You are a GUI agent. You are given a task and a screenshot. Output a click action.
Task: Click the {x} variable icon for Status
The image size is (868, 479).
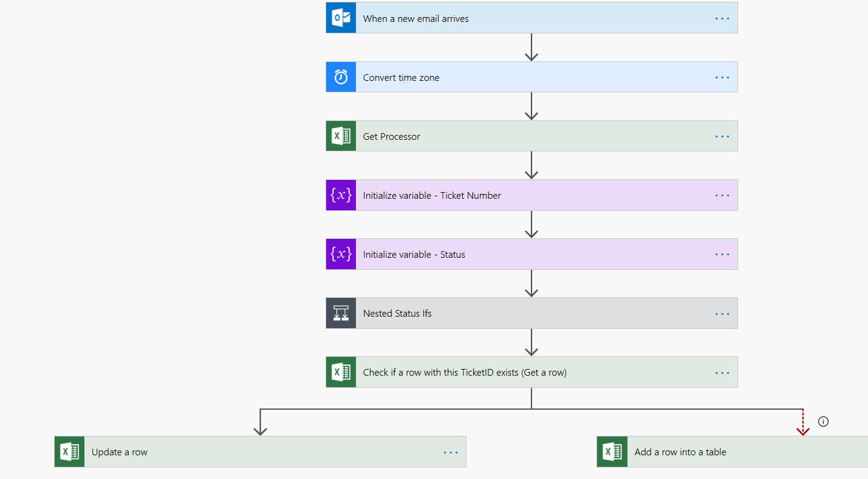click(x=341, y=253)
